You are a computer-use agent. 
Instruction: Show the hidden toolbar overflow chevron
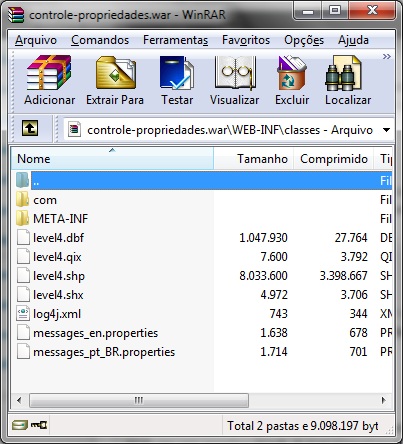point(386,57)
